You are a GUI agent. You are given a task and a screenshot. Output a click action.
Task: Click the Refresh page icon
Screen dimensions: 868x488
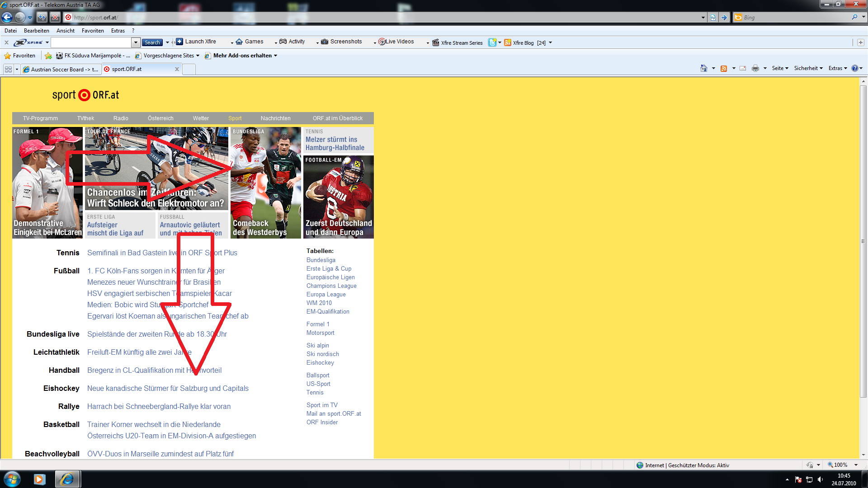pyautogui.click(x=42, y=17)
